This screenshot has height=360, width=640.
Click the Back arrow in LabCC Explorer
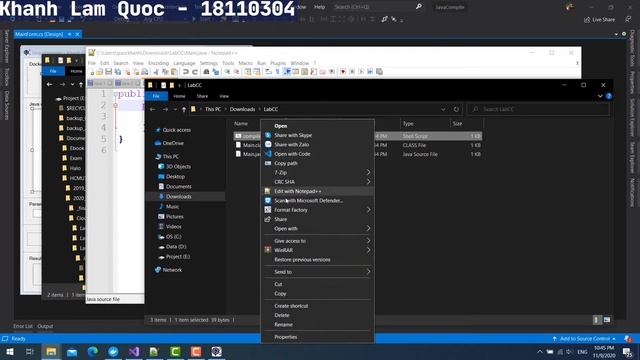pos(152,109)
